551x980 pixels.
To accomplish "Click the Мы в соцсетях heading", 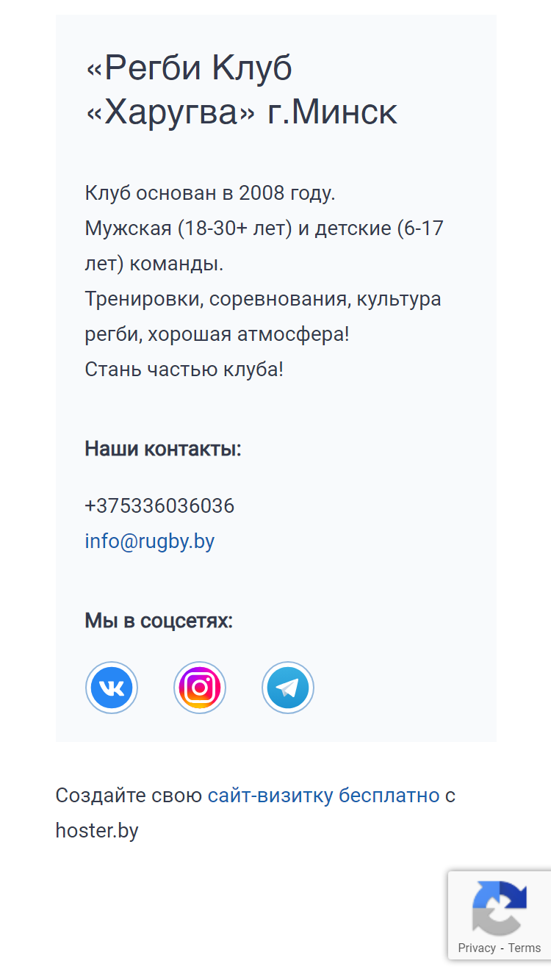I will 159,621.
